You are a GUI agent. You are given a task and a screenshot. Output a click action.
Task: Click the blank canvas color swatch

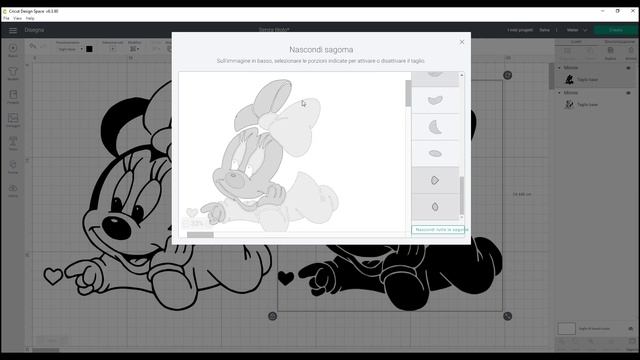click(x=567, y=329)
